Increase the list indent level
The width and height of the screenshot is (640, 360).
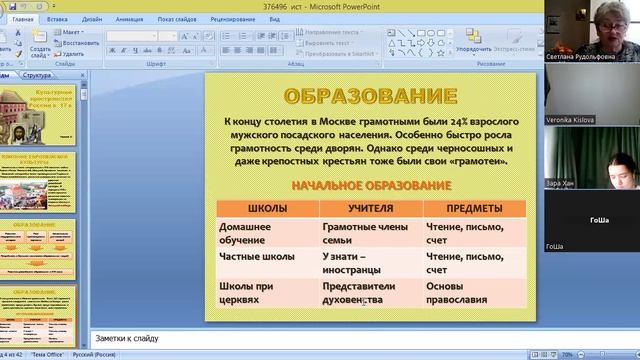[272, 37]
